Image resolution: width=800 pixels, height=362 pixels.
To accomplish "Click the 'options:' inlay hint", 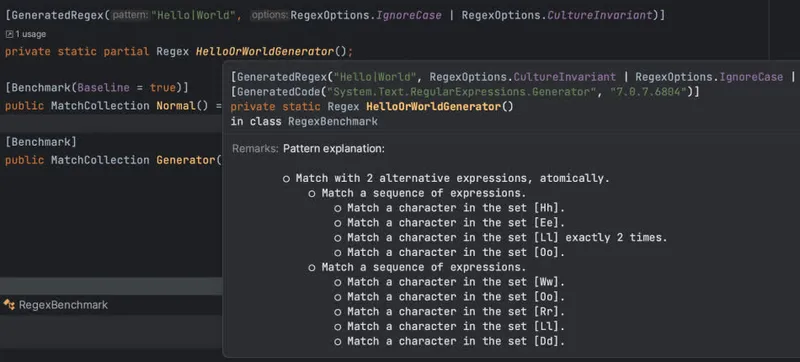I will (270, 15).
